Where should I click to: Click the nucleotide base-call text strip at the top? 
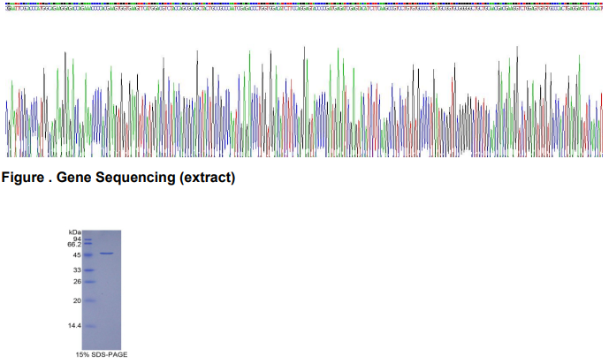[304, 6]
